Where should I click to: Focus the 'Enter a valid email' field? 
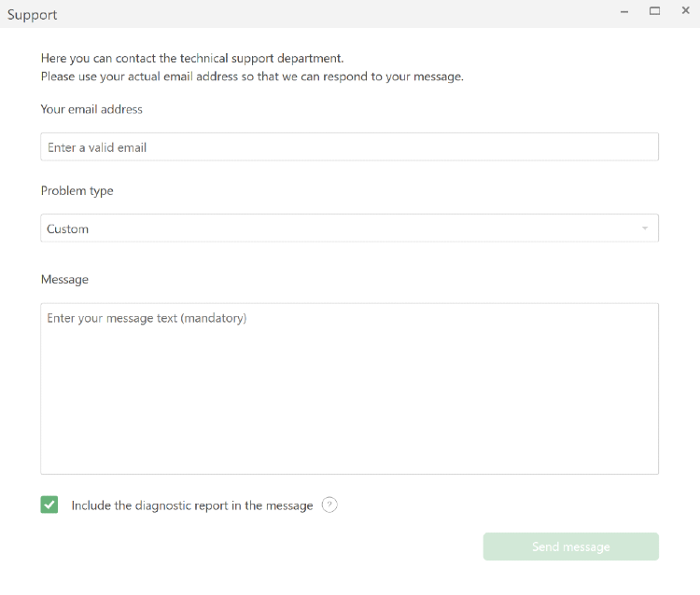(x=350, y=146)
